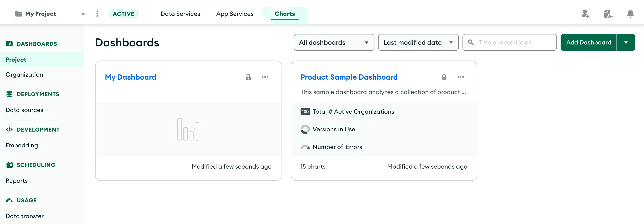Click the invite user icon

pyautogui.click(x=586, y=14)
